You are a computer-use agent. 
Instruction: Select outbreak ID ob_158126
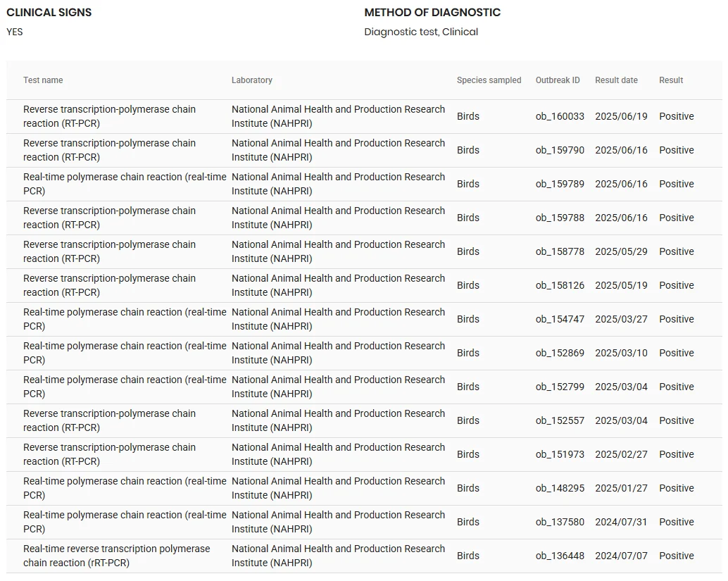[560, 285]
